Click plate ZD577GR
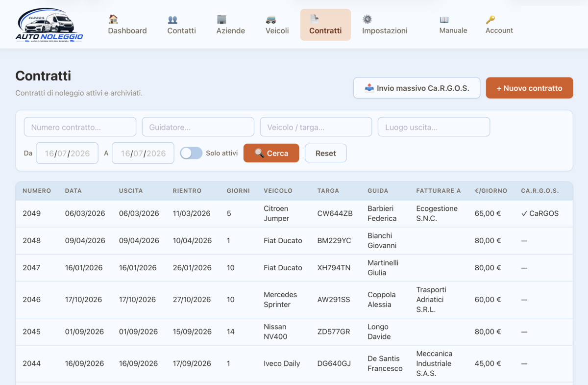 tap(334, 332)
